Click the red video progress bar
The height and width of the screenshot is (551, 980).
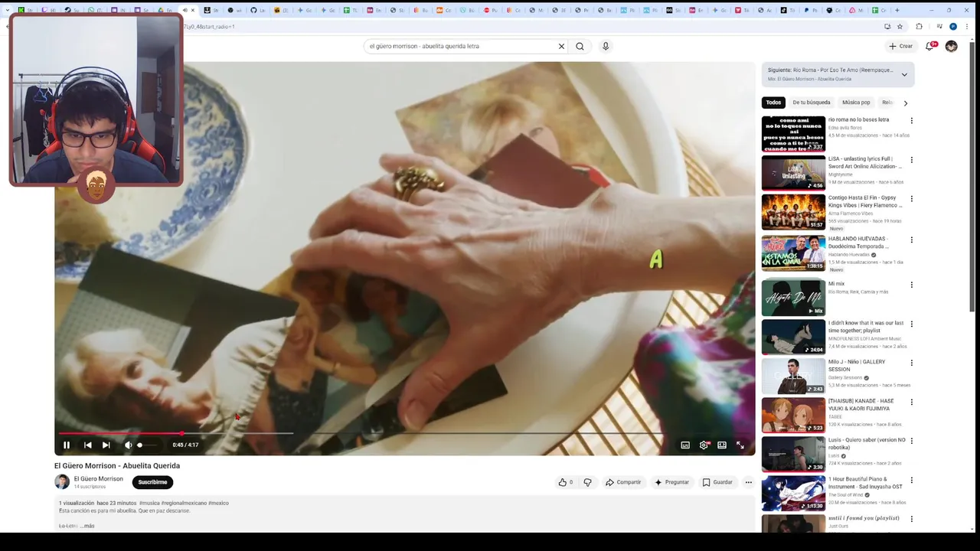point(120,433)
